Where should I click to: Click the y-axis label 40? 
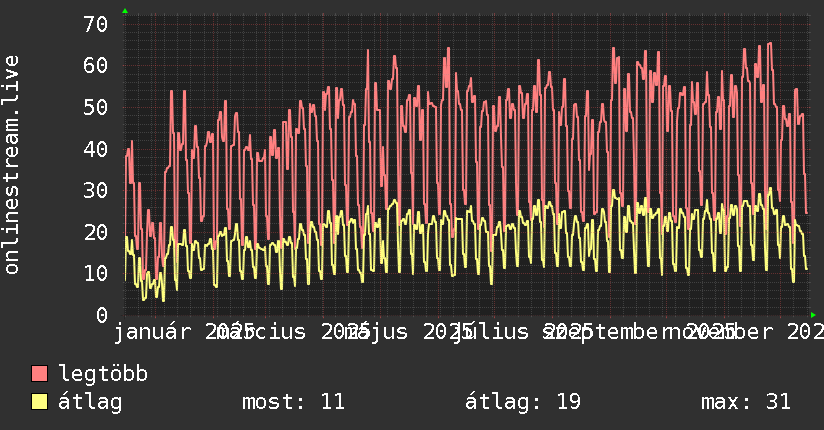pyautogui.click(x=96, y=149)
